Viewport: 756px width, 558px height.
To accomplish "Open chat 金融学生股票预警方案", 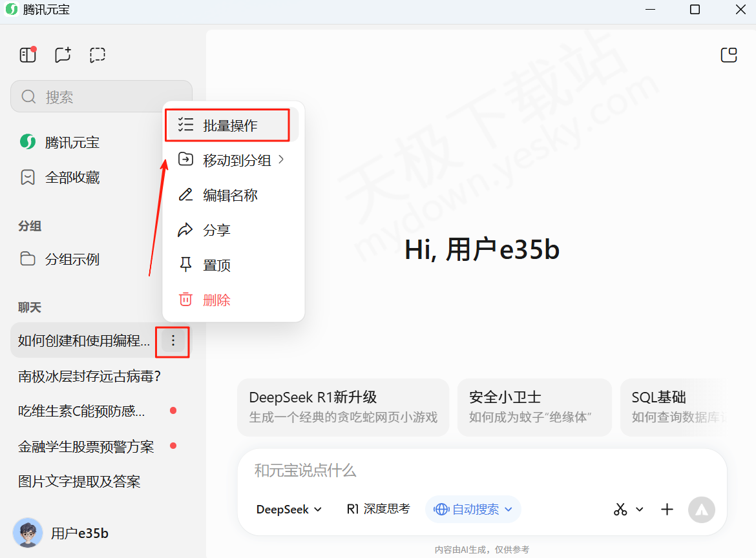I will (x=101, y=447).
